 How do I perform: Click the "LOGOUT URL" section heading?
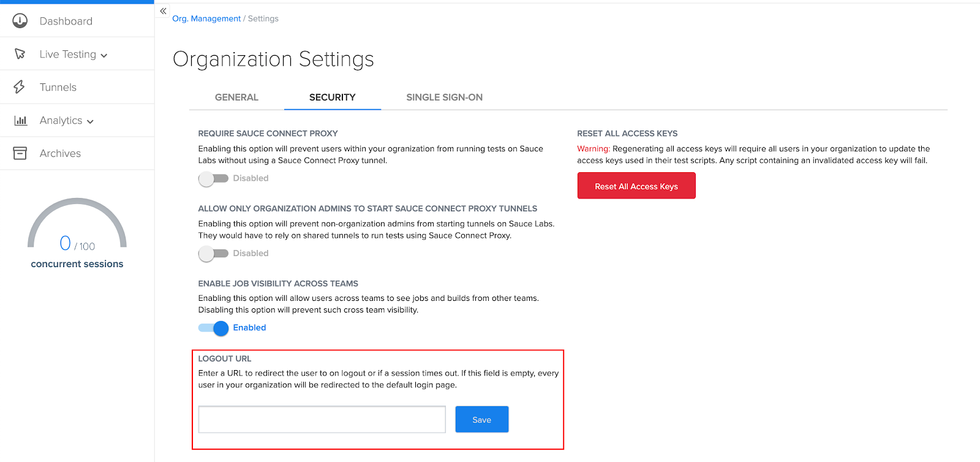225,358
